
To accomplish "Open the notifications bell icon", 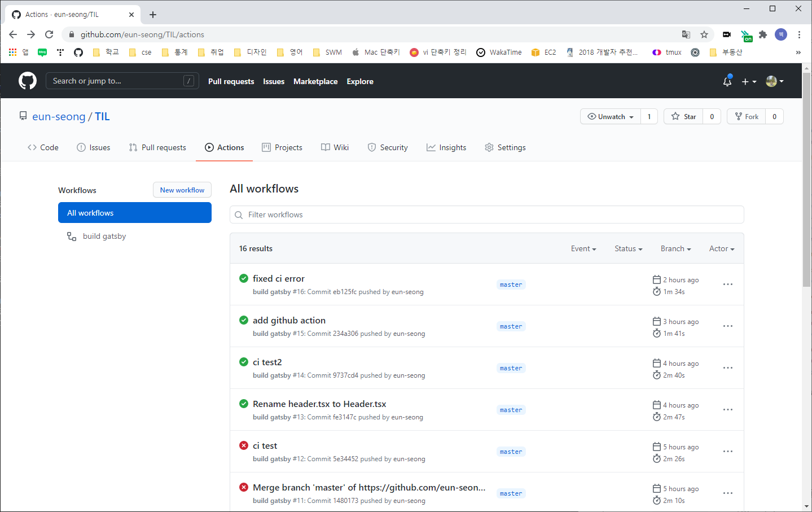I will [727, 81].
